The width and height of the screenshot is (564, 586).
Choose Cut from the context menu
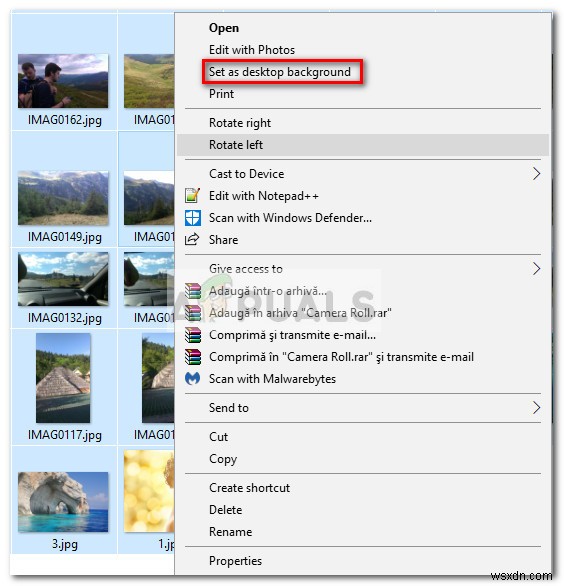tap(219, 437)
